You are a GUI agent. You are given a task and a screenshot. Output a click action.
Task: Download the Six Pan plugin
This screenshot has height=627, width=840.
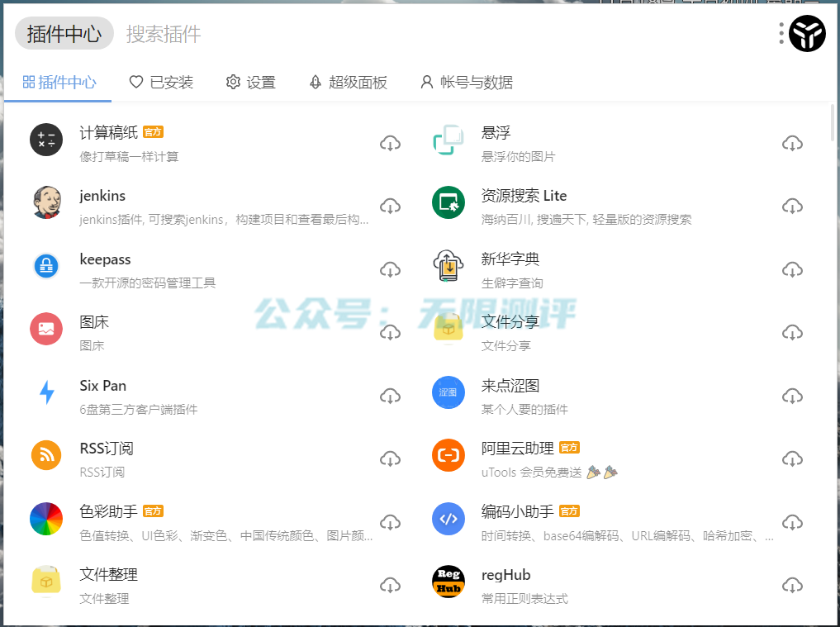[390, 396]
